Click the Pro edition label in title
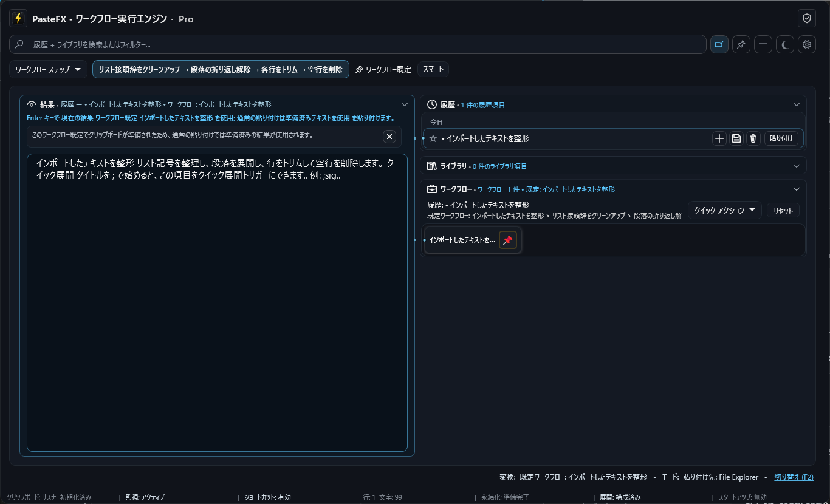 (x=186, y=19)
